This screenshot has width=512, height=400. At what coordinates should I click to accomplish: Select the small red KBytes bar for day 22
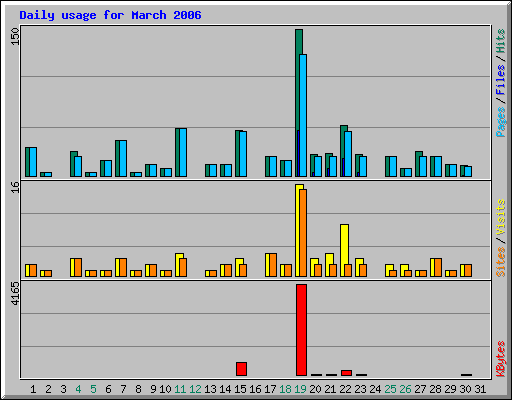pyautogui.click(x=346, y=373)
